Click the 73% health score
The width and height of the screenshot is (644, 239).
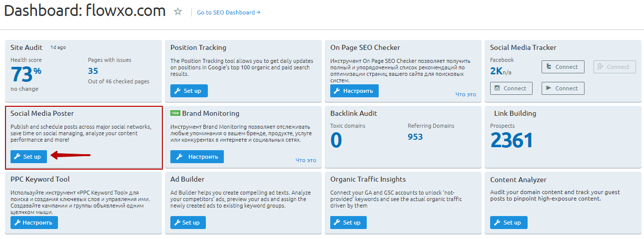tap(26, 75)
